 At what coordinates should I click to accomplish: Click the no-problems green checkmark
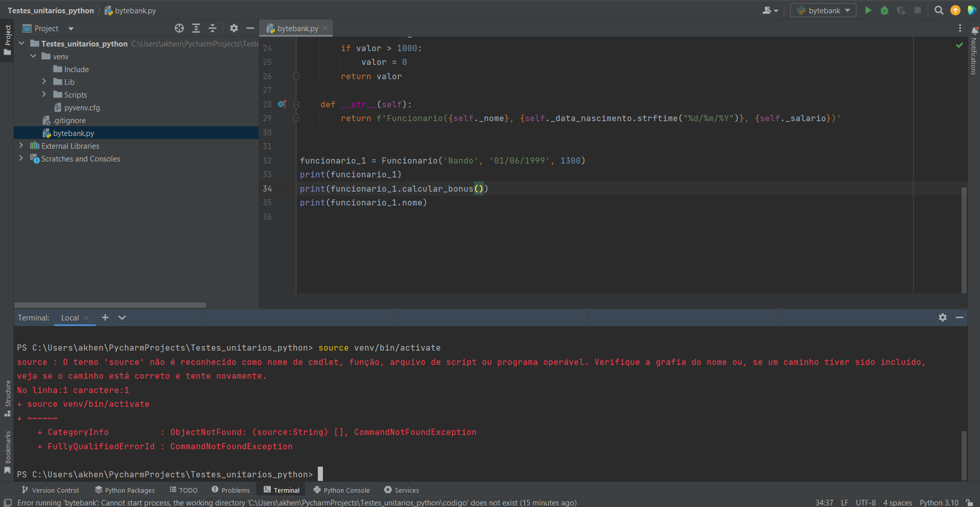pyautogui.click(x=959, y=45)
